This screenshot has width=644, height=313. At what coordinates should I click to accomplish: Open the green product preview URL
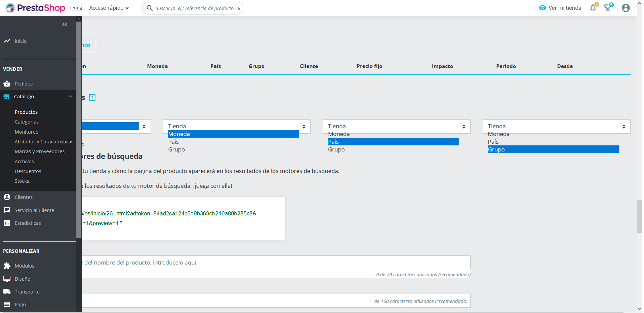pyautogui.click(x=169, y=218)
